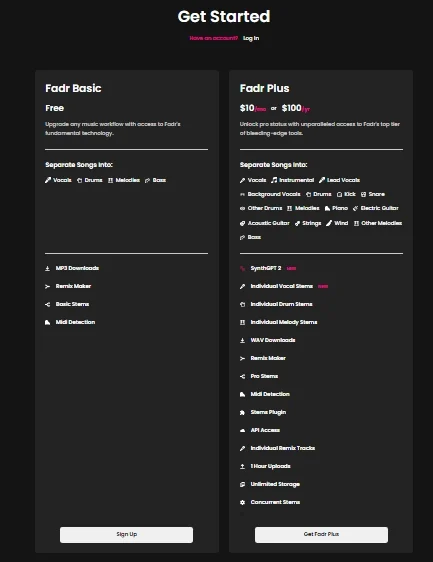Click the Stems Plugin puzzle icon
Viewport: 433px width, 562px height.
point(242,412)
